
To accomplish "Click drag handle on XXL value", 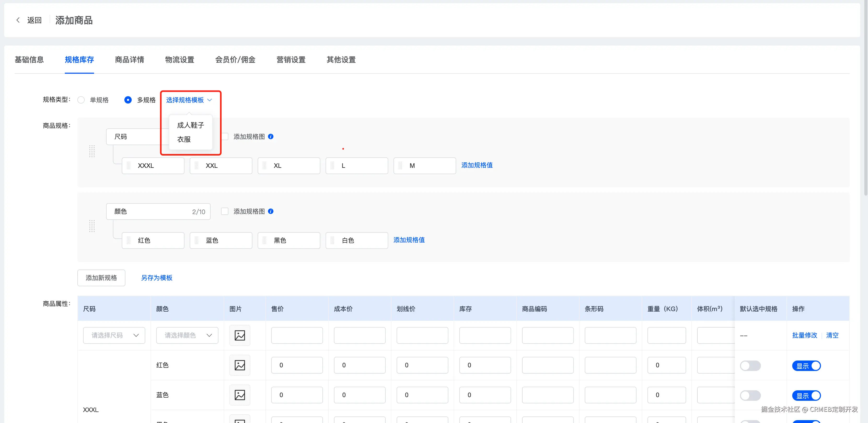I will [196, 165].
